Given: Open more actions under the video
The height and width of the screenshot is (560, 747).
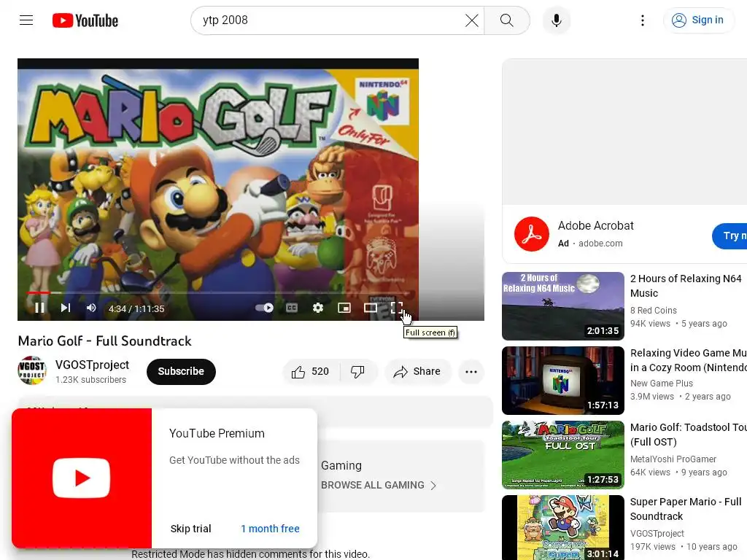Looking at the screenshot, I should (x=471, y=371).
